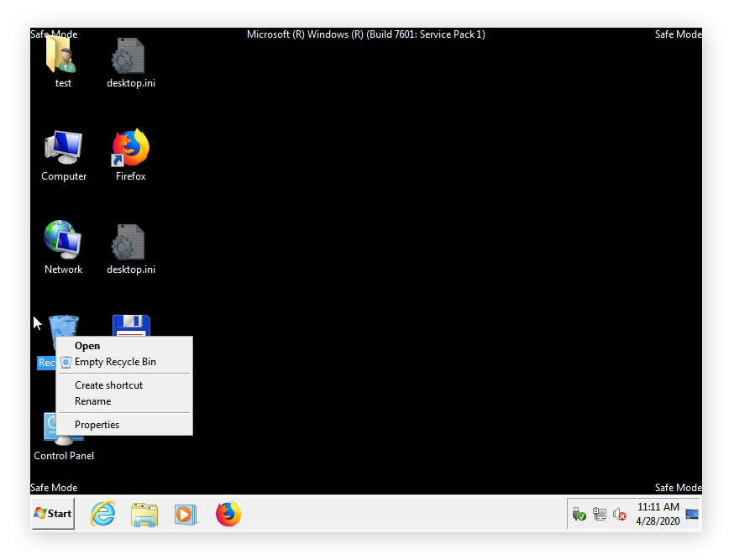Click the floppy disk desktop icon
The width and height of the screenshot is (734, 560).
[130, 325]
